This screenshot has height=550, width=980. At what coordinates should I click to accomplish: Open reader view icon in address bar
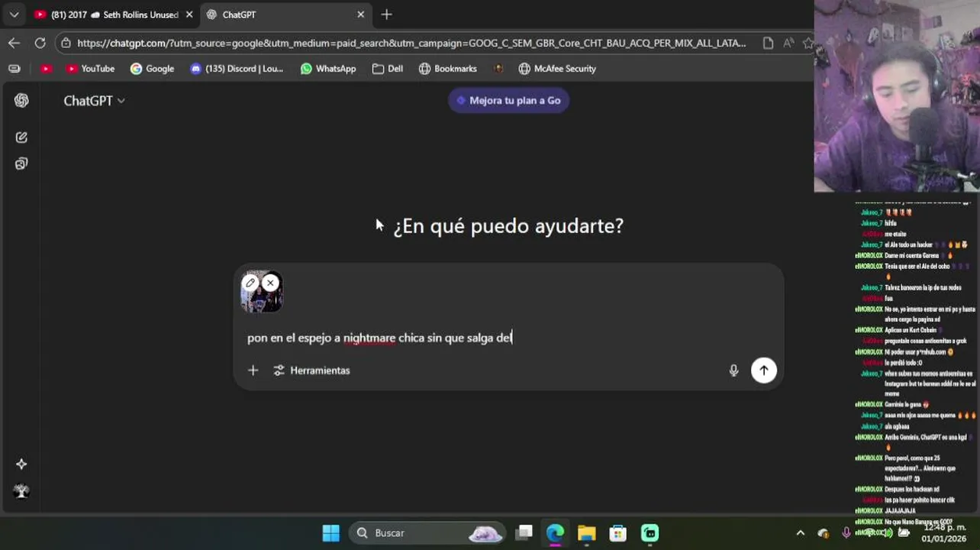tap(768, 43)
